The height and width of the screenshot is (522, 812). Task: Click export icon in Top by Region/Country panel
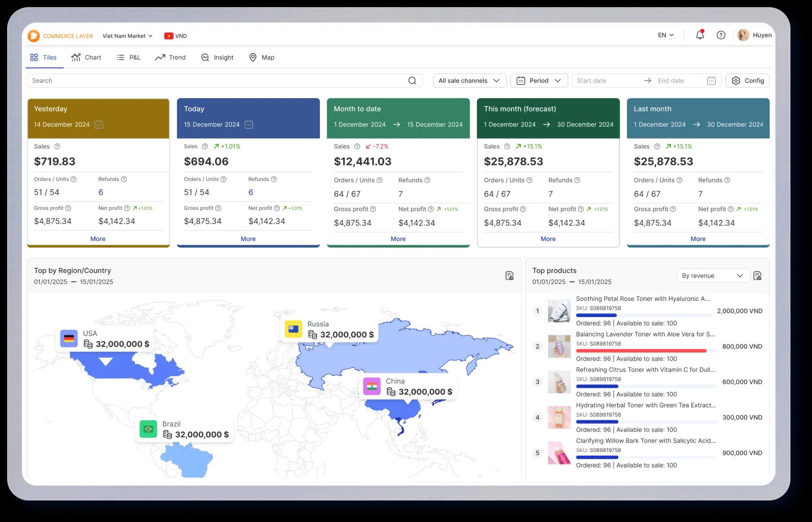coord(509,276)
